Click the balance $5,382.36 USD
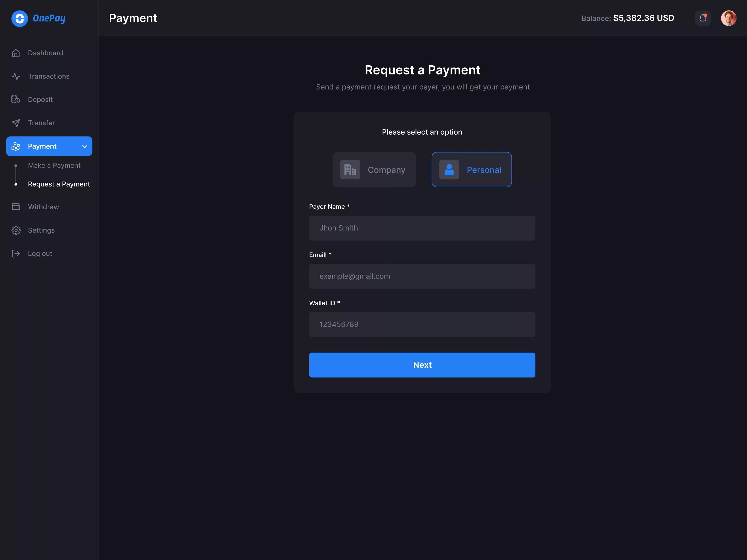Viewport: 747px width, 560px height. click(x=643, y=18)
